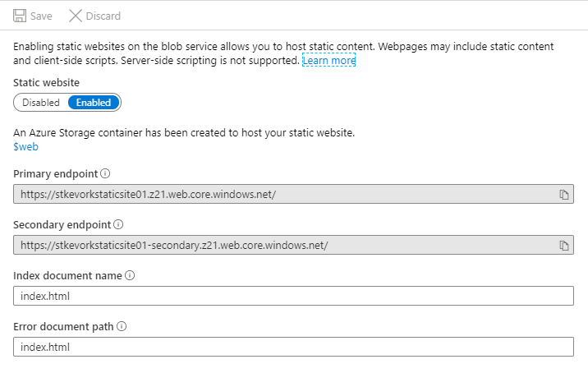Focus the Error document path field

click(293, 348)
